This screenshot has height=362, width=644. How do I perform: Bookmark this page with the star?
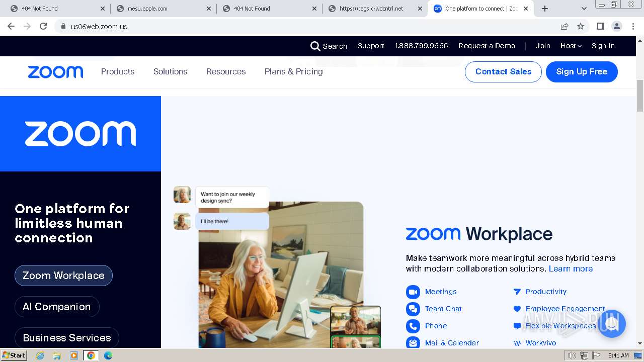[581, 26]
